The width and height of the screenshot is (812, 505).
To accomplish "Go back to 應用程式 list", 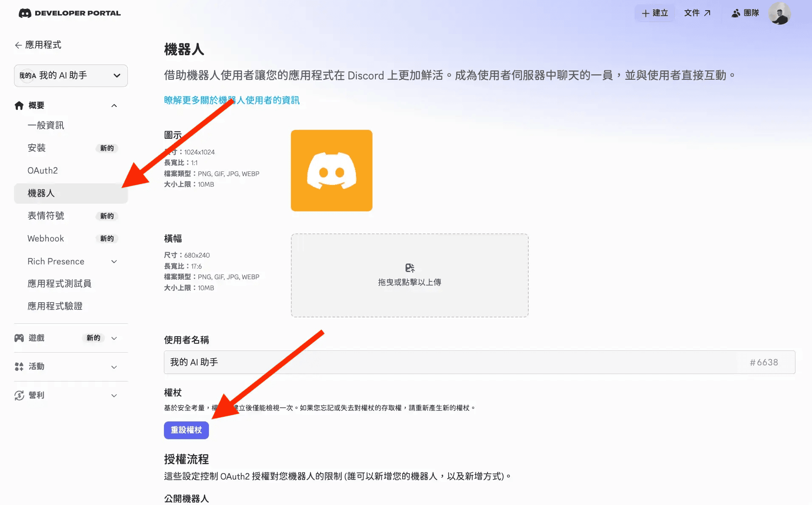I will tap(38, 45).
